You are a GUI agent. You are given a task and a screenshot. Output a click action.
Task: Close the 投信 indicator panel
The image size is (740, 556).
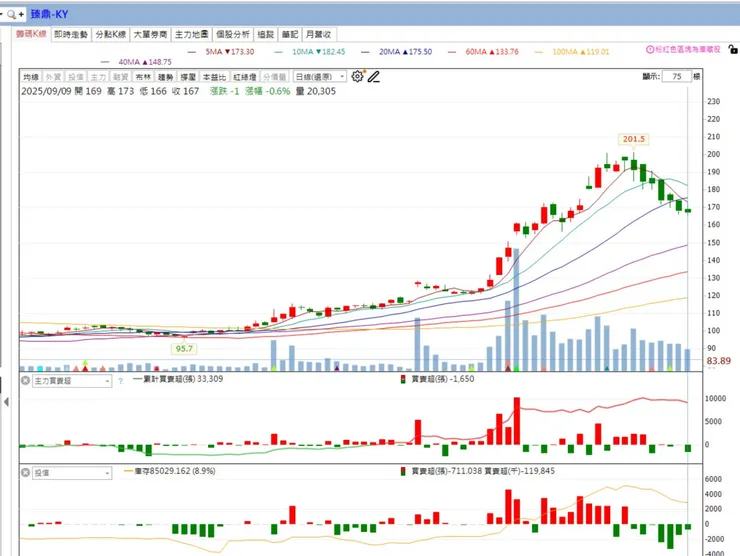pos(25,472)
